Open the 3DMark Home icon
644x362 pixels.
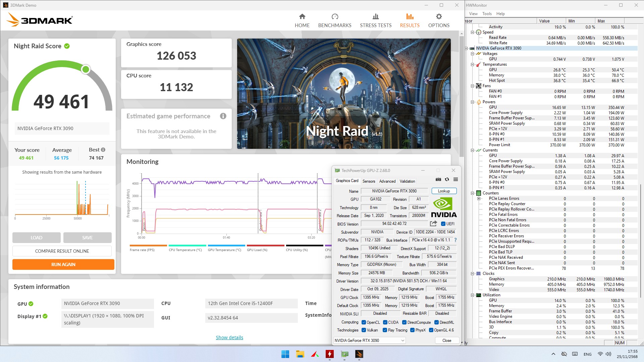[302, 17]
